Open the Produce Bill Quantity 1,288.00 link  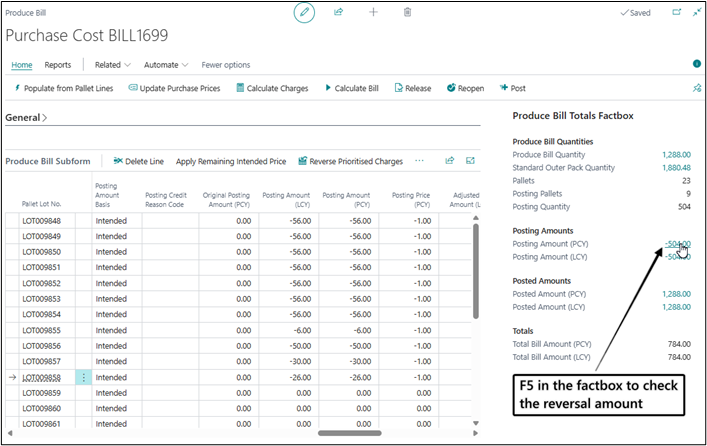676,155
